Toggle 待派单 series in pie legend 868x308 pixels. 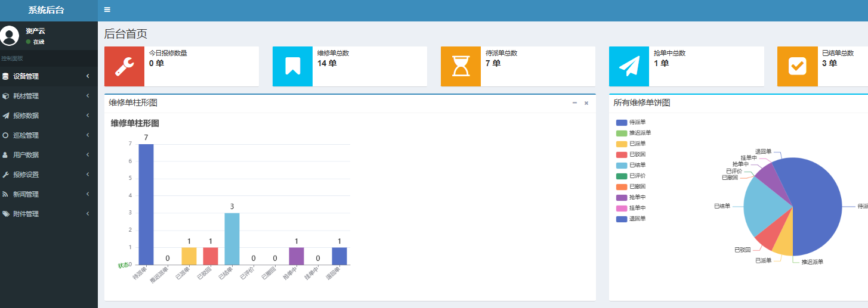click(631, 122)
